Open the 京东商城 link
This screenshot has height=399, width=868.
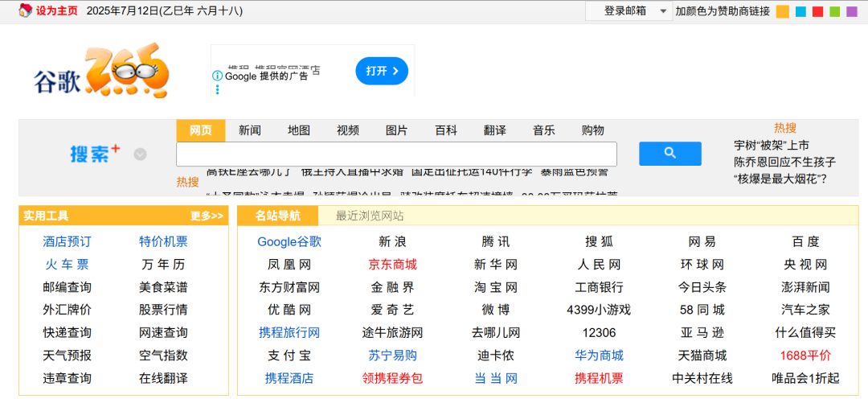(x=392, y=265)
